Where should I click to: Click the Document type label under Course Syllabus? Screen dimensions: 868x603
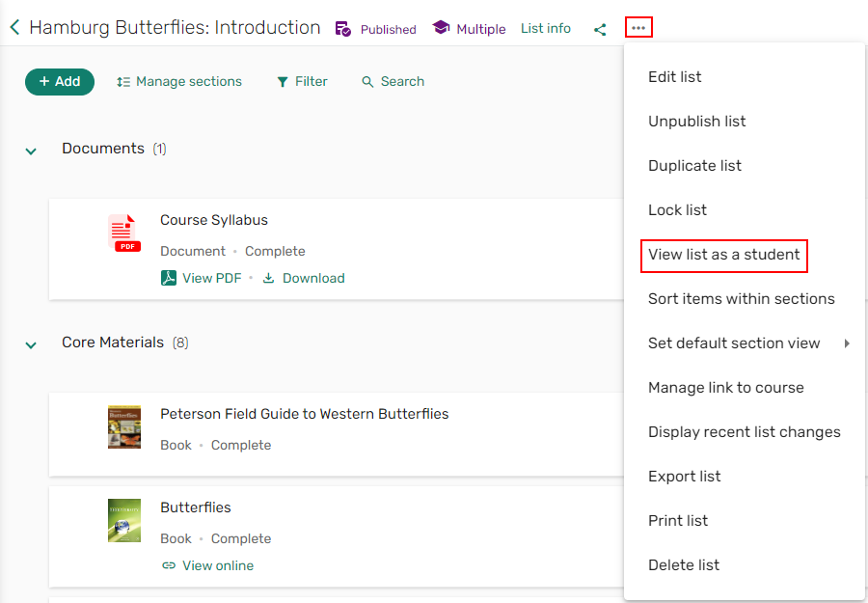pos(193,252)
